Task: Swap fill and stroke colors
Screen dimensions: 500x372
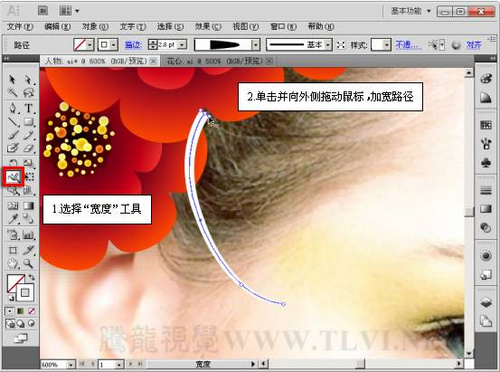Action: pyautogui.click(x=31, y=277)
